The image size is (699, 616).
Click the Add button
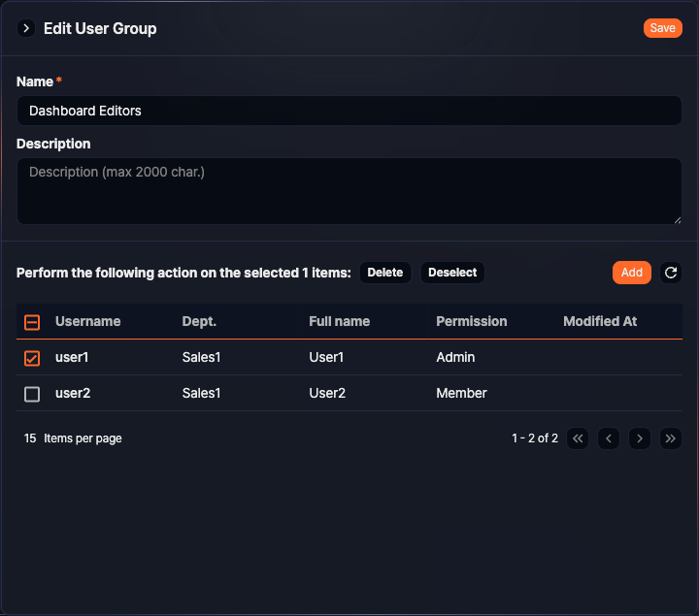[x=631, y=273]
